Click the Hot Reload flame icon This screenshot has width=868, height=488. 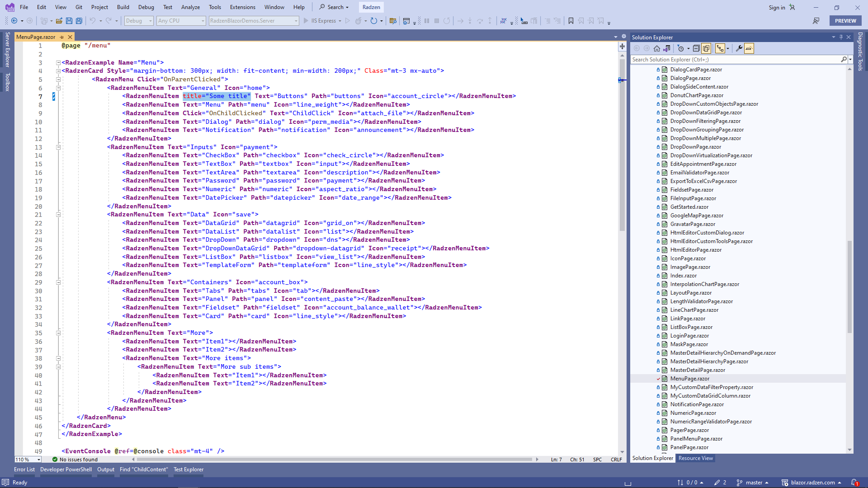point(358,21)
